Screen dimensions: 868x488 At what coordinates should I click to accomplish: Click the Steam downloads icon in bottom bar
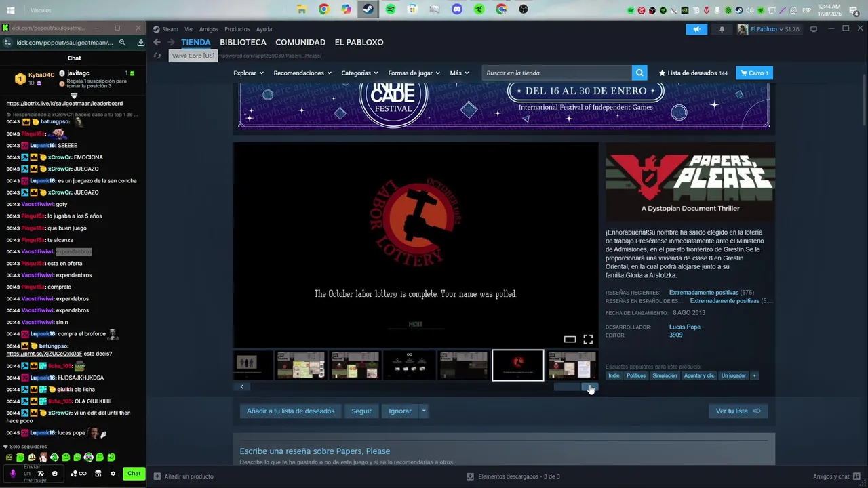point(470,476)
